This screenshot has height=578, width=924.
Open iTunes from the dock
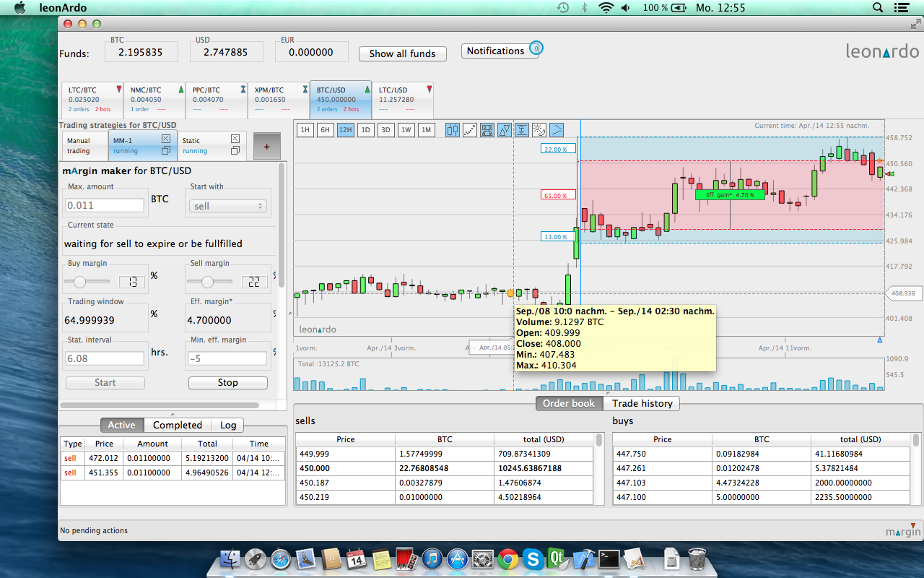point(432,558)
